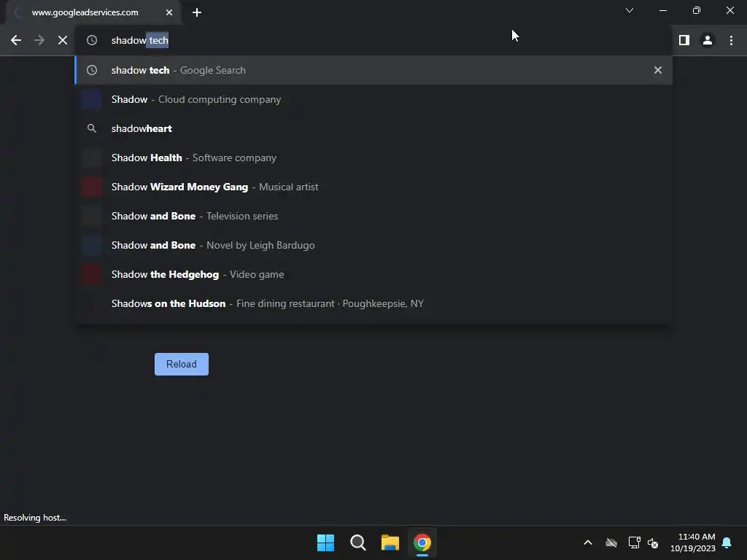Close the googleadservices.com tab
Viewport: 747px width, 560px height.
(x=169, y=12)
